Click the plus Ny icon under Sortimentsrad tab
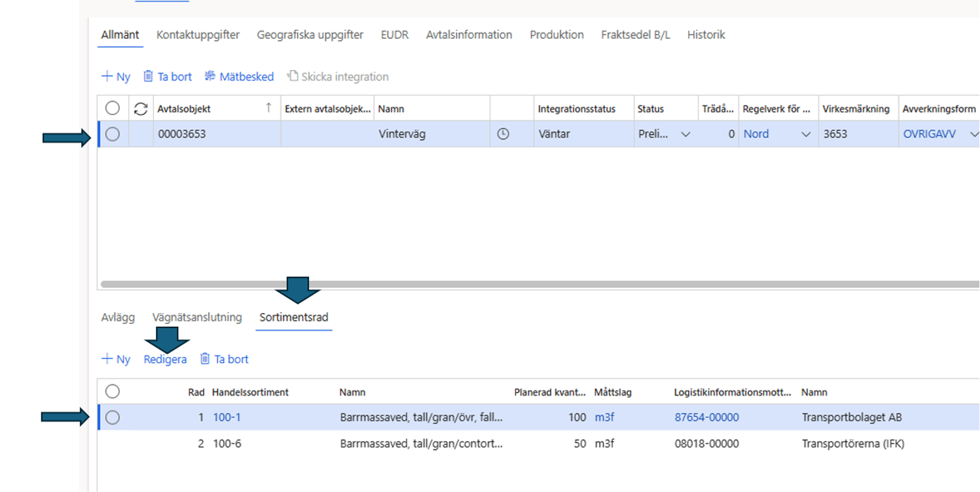Viewport: 980px width, 492px height. tap(107, 359)
